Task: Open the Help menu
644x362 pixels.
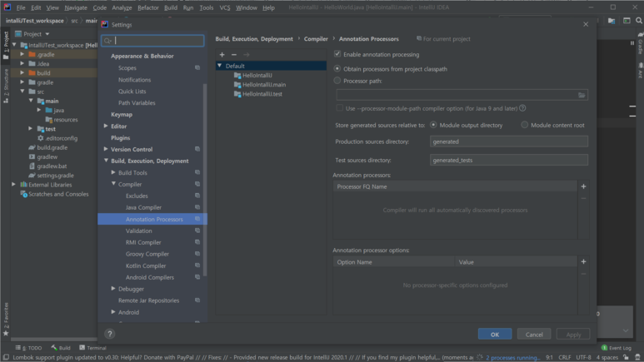Action: 268,7
